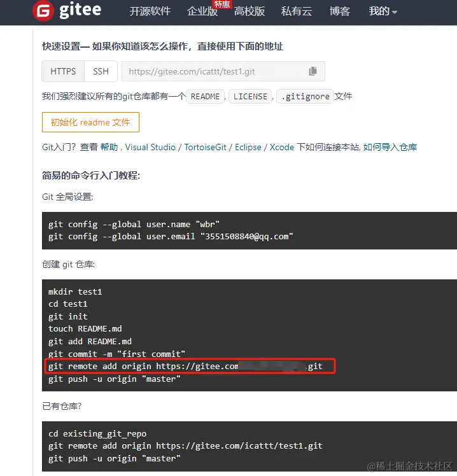Screen dimensions: 457x476
Task: Click the 已有仓库? label
Action: tap(62, 406)
